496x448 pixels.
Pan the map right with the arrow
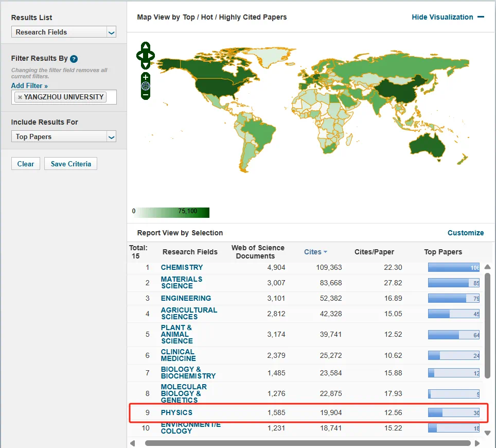coord(152,56)
